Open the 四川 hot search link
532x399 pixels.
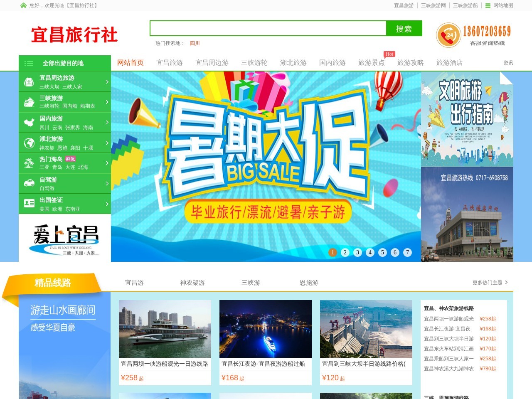195,43
